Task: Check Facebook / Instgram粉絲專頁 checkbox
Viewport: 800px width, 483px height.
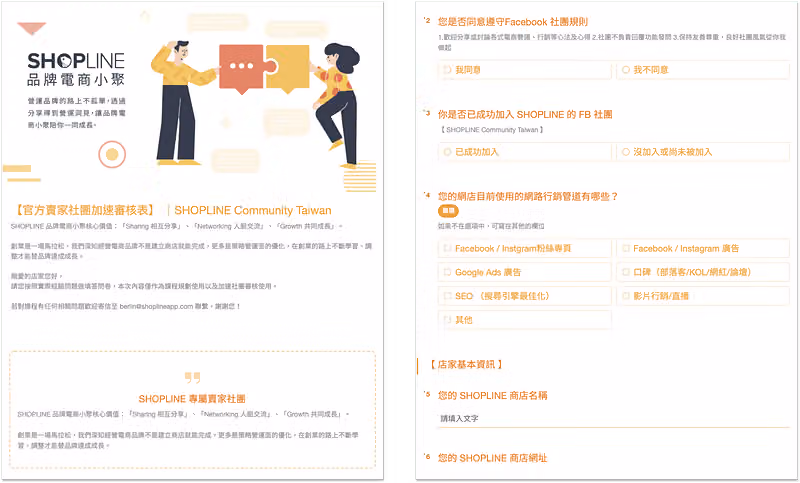Action: (x=524, y=248)
